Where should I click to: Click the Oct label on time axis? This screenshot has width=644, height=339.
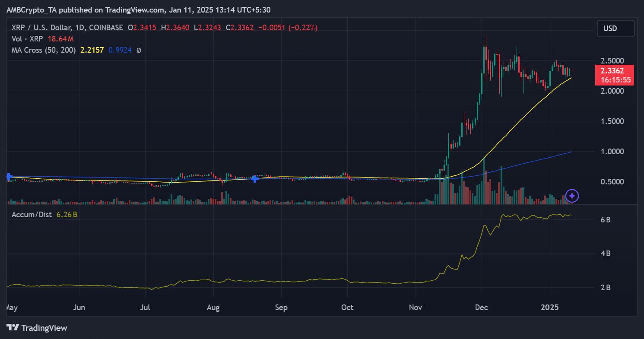tap(347, 308)
